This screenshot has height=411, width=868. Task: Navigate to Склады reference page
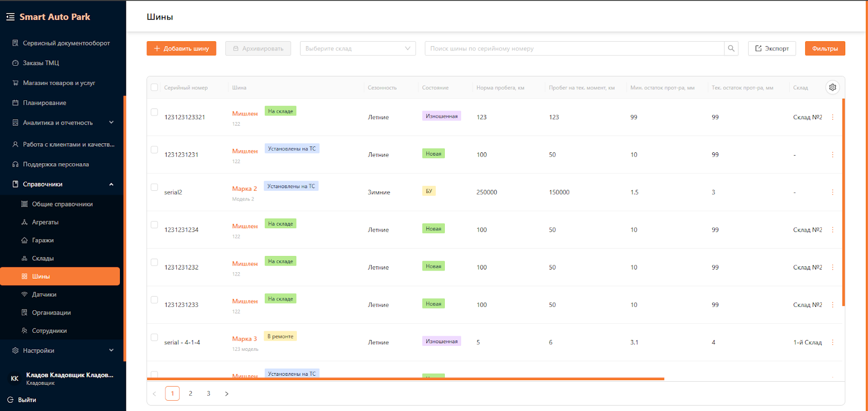42,259
